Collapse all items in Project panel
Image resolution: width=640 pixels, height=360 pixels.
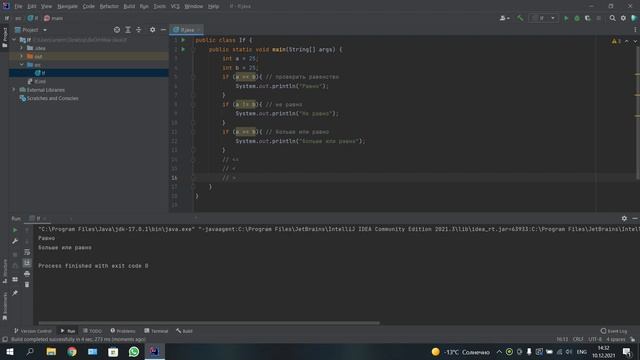138,30
